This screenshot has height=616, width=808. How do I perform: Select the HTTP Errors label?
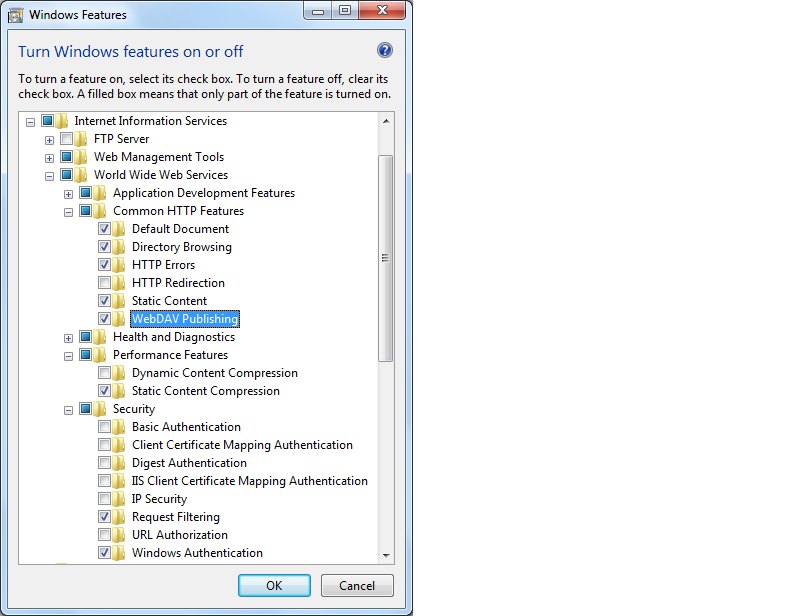[x=163, y=265]
